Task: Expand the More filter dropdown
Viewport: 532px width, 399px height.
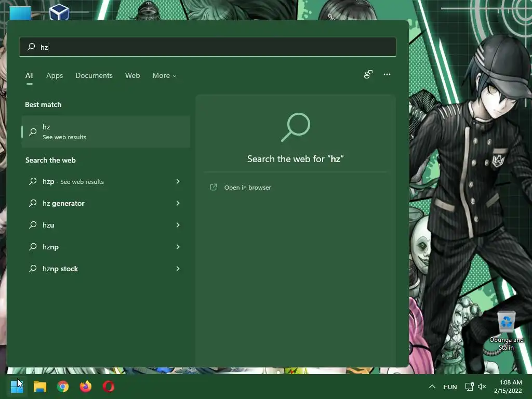Action: [x=165, y=75]
